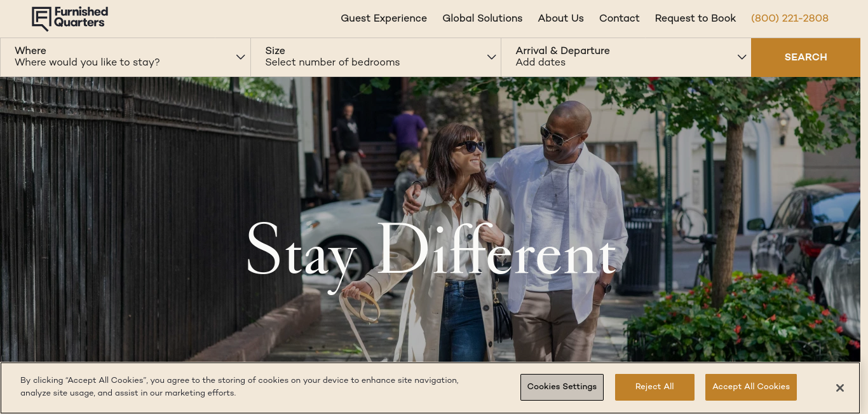The image size is (868, 414).
Task: Close the cookie banner with X
Action: pos(839,388)
